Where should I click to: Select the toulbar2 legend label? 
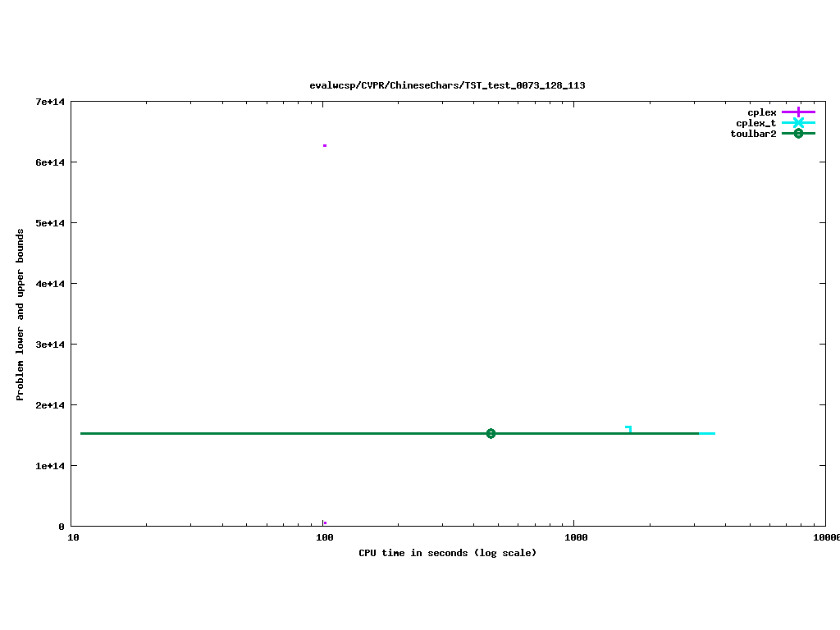[753, 134]
